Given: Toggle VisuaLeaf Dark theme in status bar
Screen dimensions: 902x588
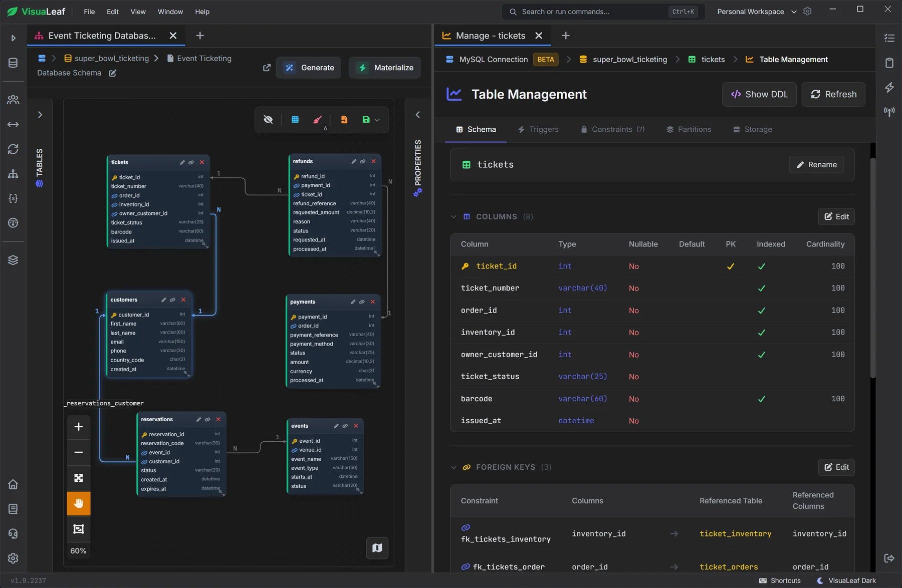Looking at the screenshot, I should click(x=846, y=580).
